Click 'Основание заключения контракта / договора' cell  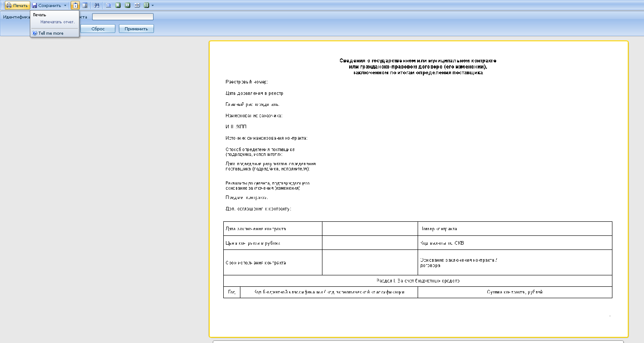pyautogui.click(x=515, y=263)
